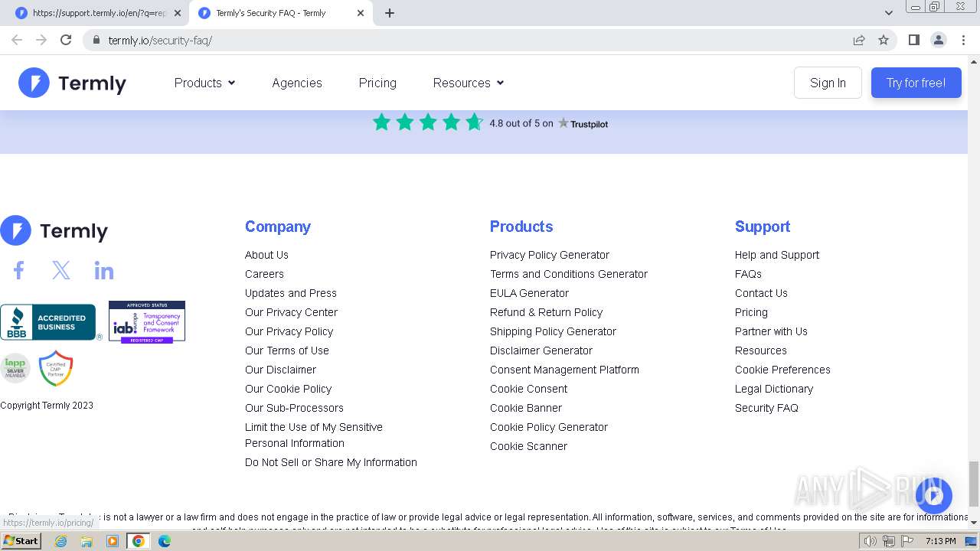Open Pricing in the navigation bar
This screenshot has height=551, width=980.
377,83
